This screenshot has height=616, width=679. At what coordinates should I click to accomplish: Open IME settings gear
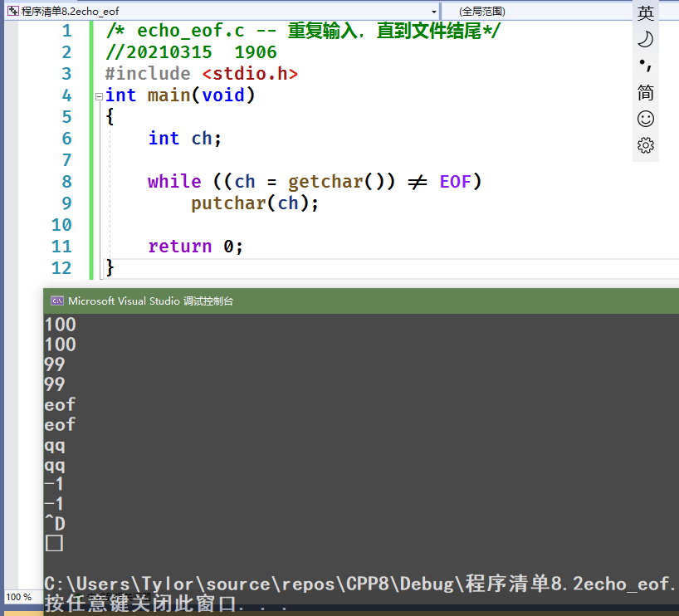tap(645, 145)
